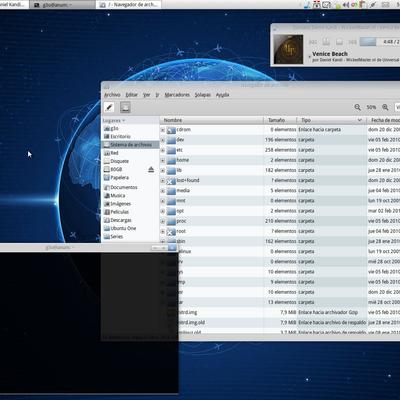The image size is (400, 400).
Task: Skip to next track in the player
Action: pos(352,42)
